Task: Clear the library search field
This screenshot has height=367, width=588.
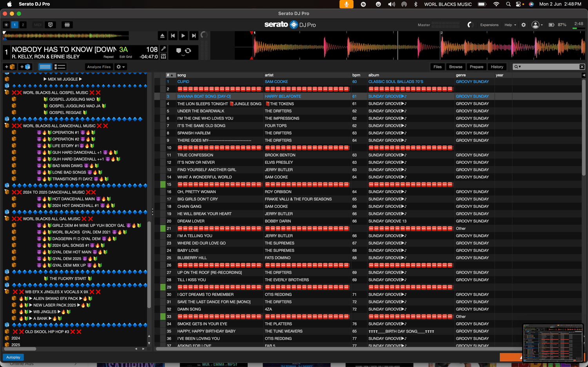Action: tap(582, 67)
